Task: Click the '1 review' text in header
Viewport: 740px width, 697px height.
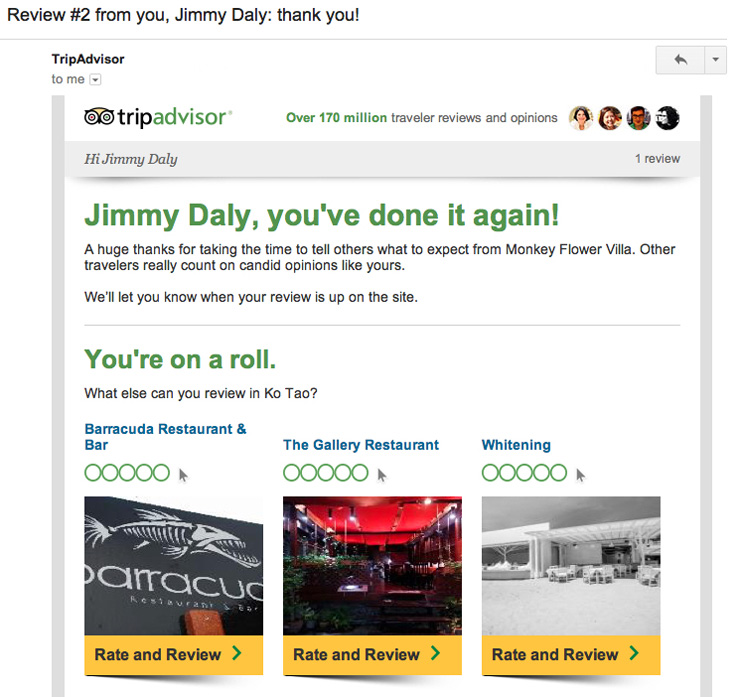Action: (657, 159)
